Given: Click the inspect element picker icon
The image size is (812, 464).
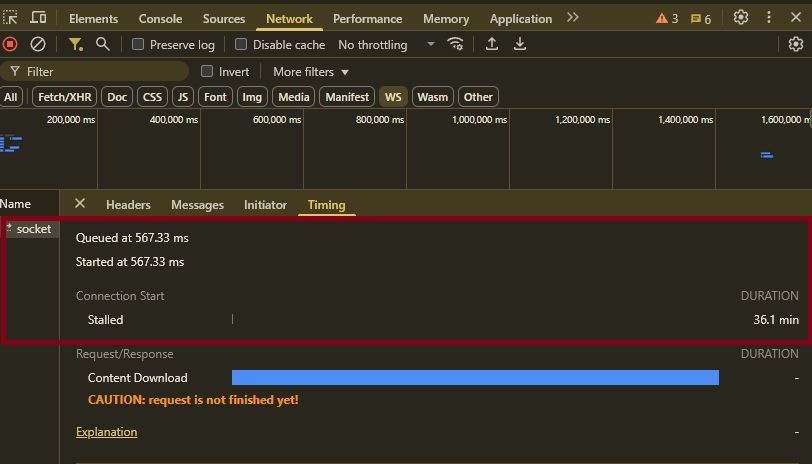Looking at the screenshot, I should pyautogui.click(x=11, y=18).
